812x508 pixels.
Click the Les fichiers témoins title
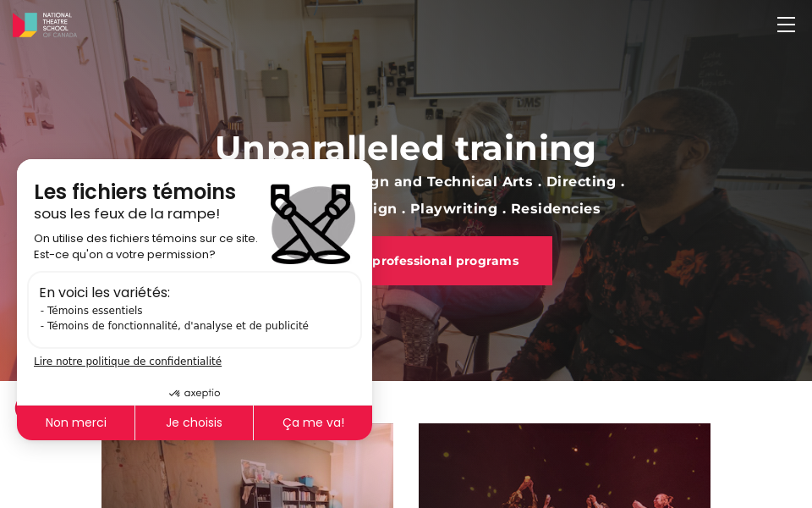(134, 192)
